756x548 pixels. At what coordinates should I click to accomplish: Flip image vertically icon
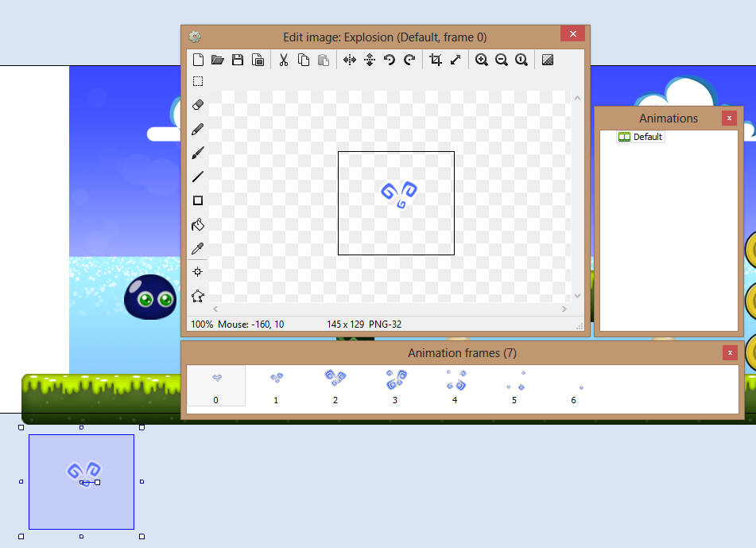coord(370,60)
